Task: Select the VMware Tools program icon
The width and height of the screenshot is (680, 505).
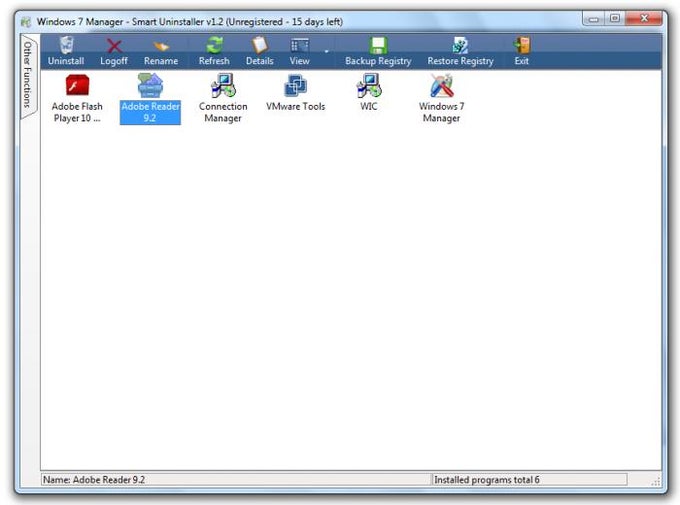Action: coord(296,85)
